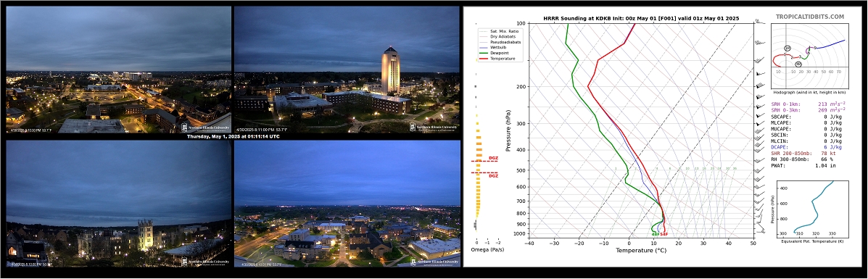Viewport: 868px width, 279px height.
Task: Click the upper DGZ red label
Action: click(x=492, y=158)
